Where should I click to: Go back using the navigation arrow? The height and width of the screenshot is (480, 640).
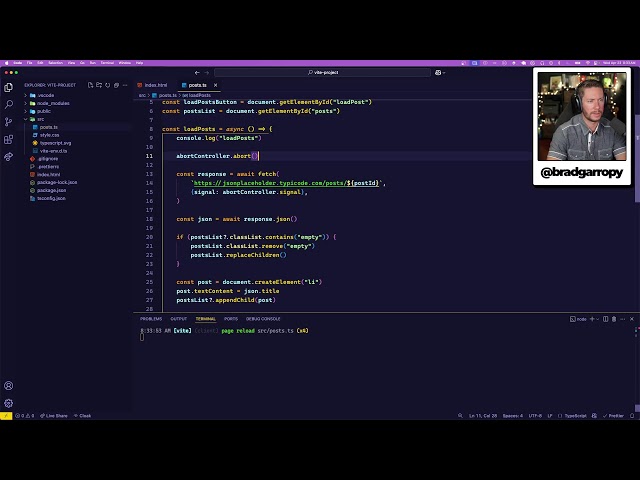197,73
